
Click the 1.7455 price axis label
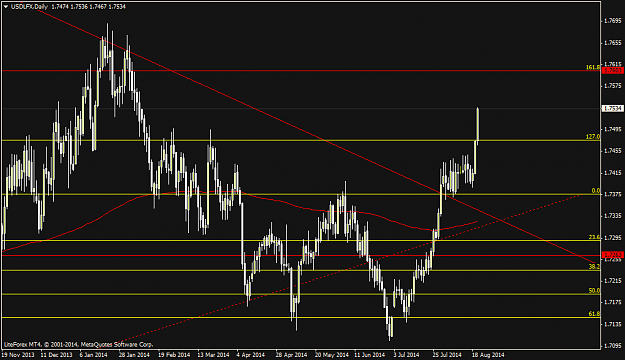613,151
